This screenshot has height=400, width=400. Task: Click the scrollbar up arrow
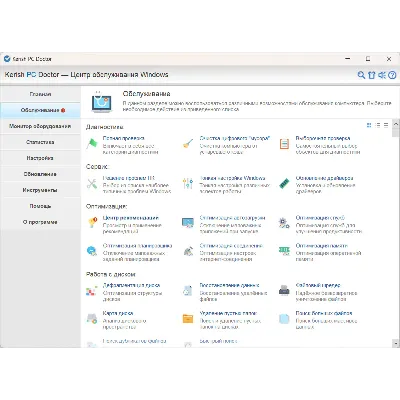pos(396,124)
